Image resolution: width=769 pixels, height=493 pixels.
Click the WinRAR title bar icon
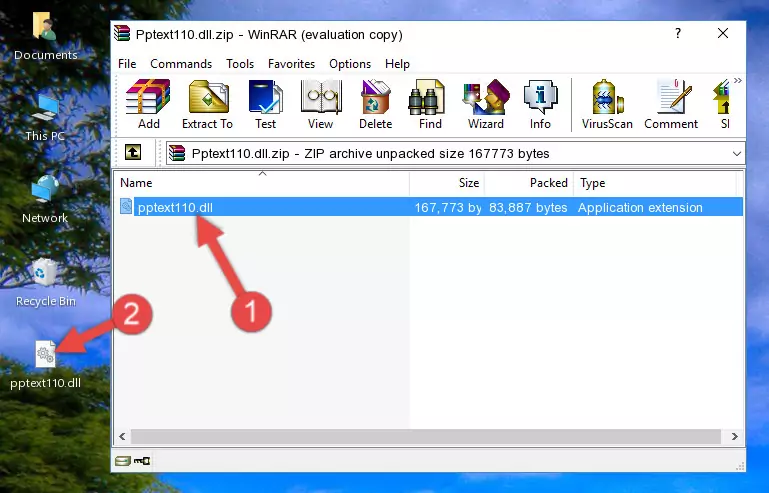point(122,34)
